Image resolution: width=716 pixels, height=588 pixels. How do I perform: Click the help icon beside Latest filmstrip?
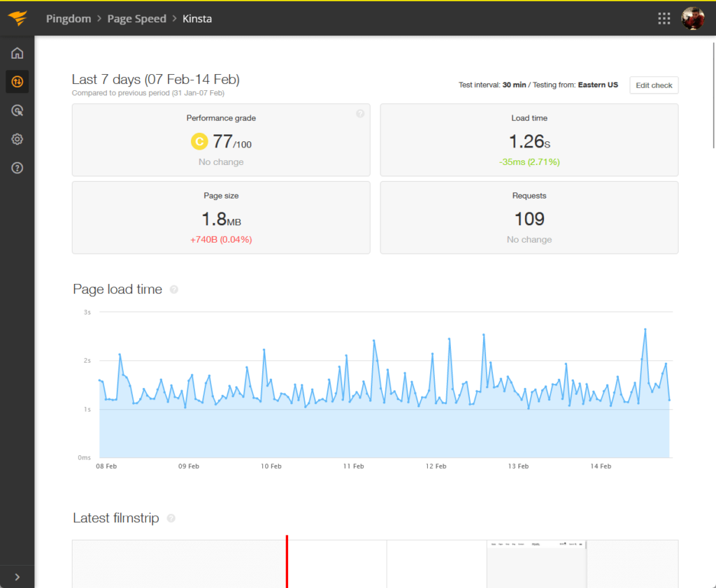click(171, 518)
